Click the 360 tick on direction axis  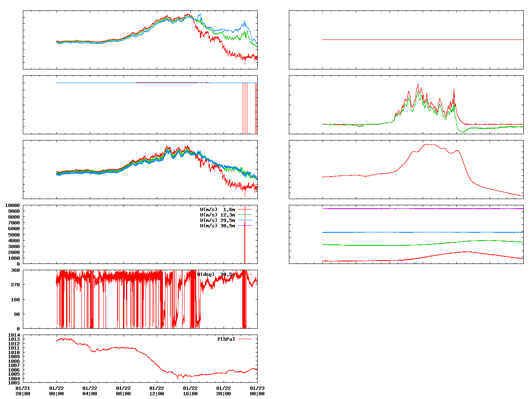click(15, 270)
